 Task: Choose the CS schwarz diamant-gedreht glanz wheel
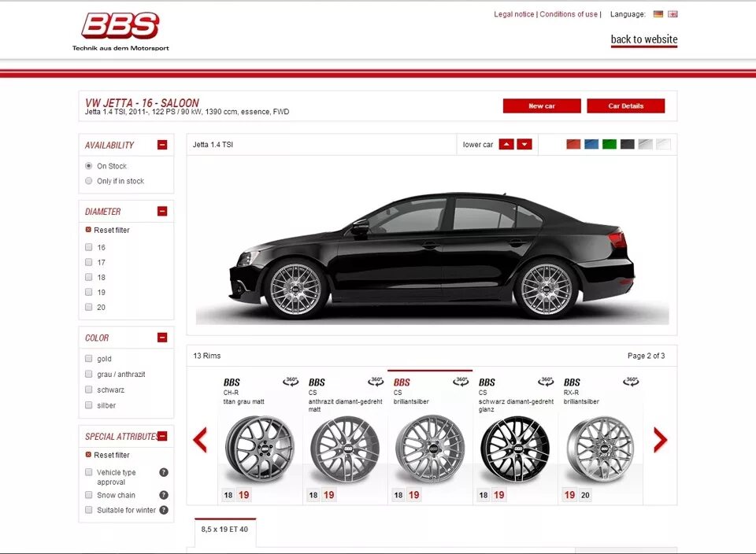click(515, 449)
